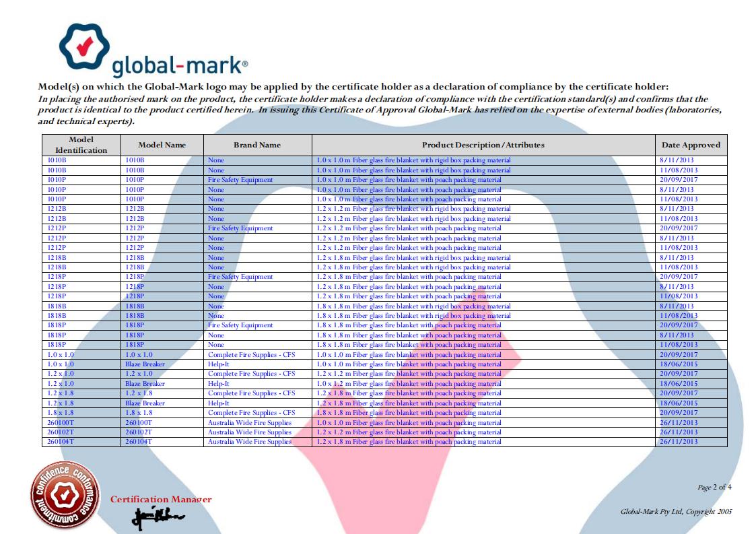Select the product description in the 260104T row

(409, 442)
